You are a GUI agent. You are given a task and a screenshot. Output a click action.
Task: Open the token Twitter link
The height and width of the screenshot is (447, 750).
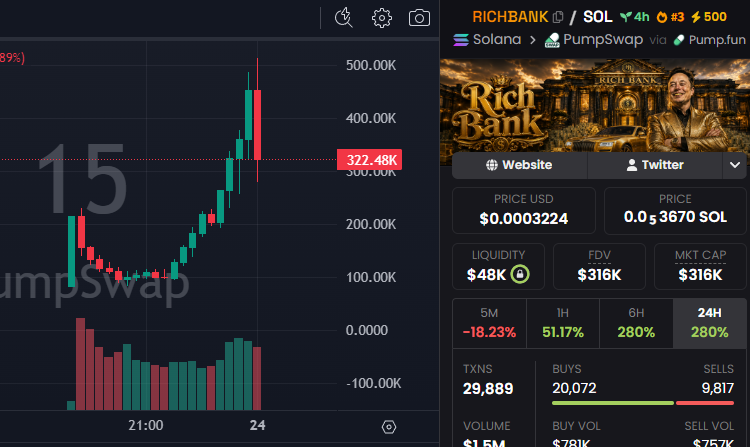pos(655,165)
